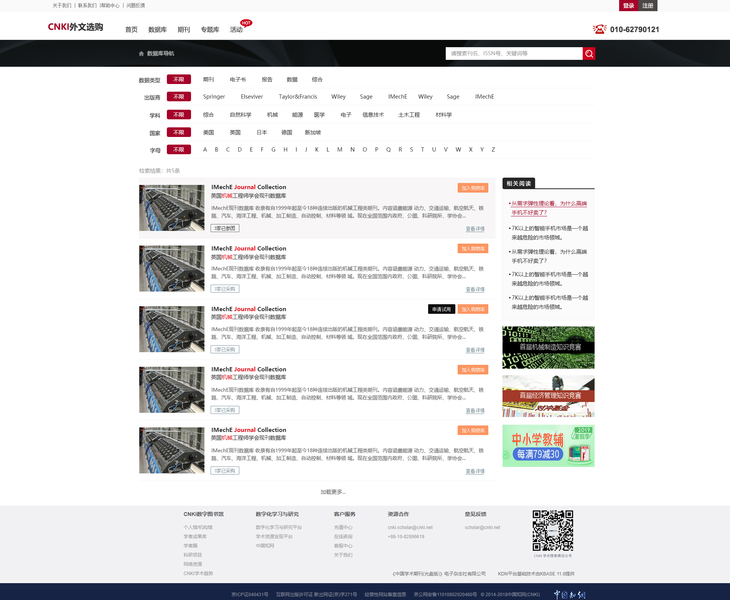Click the 申请试用 button
The height and width of the screenshot is (600, 730).
point(441,309)
